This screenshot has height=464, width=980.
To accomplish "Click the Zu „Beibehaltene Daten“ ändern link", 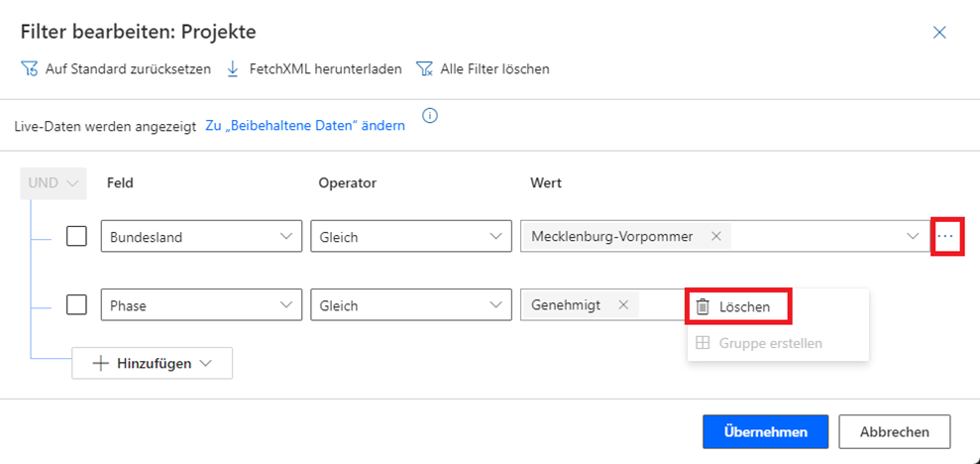I will coord(305,126).
